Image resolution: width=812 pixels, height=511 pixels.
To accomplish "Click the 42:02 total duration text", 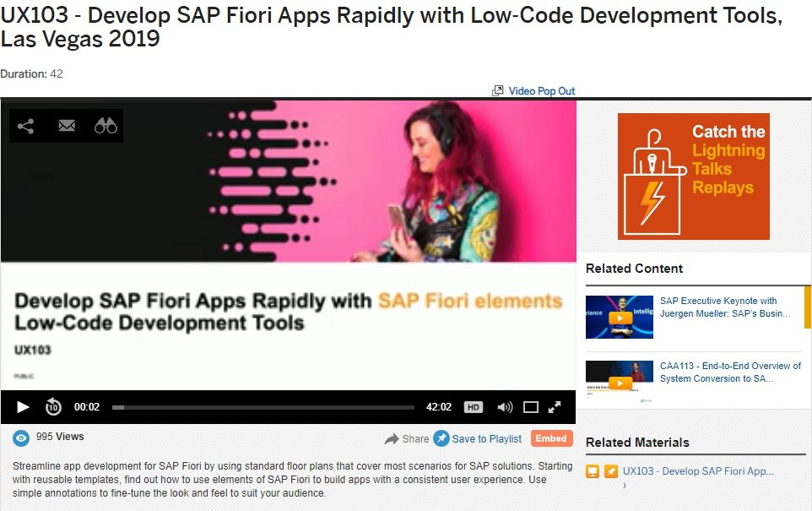I will pos(439,407).
